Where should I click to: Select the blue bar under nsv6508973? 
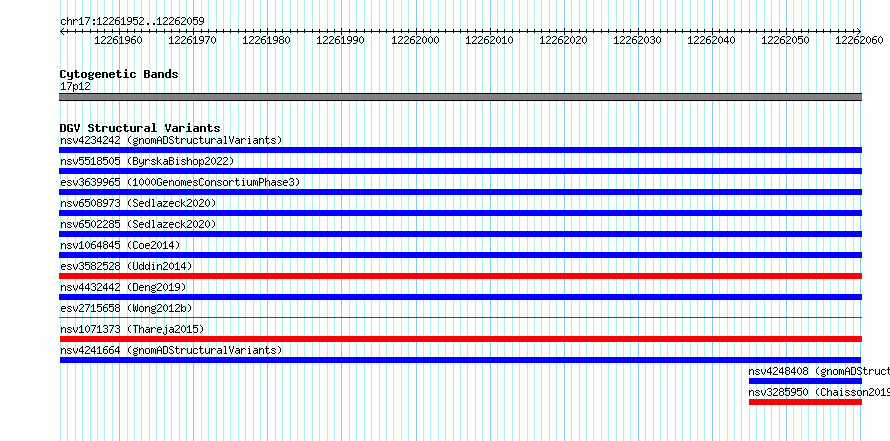(460, 213)
